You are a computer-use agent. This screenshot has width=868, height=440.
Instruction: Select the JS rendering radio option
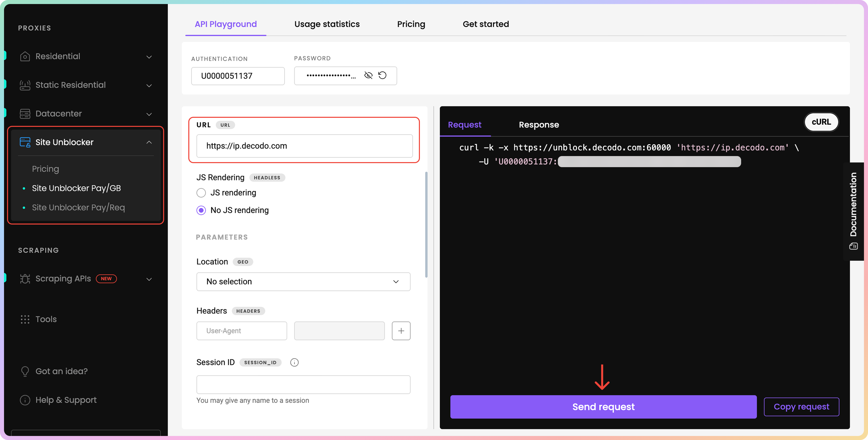click(201, 193)
